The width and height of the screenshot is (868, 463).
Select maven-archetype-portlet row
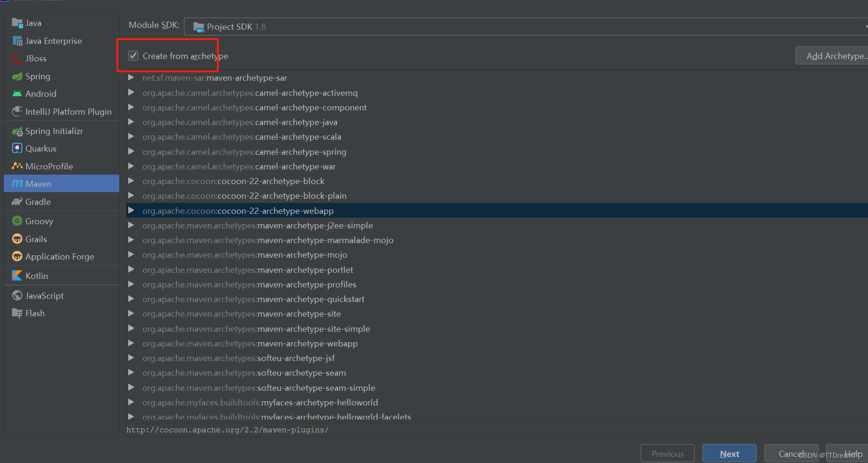(x=497, y=269)
